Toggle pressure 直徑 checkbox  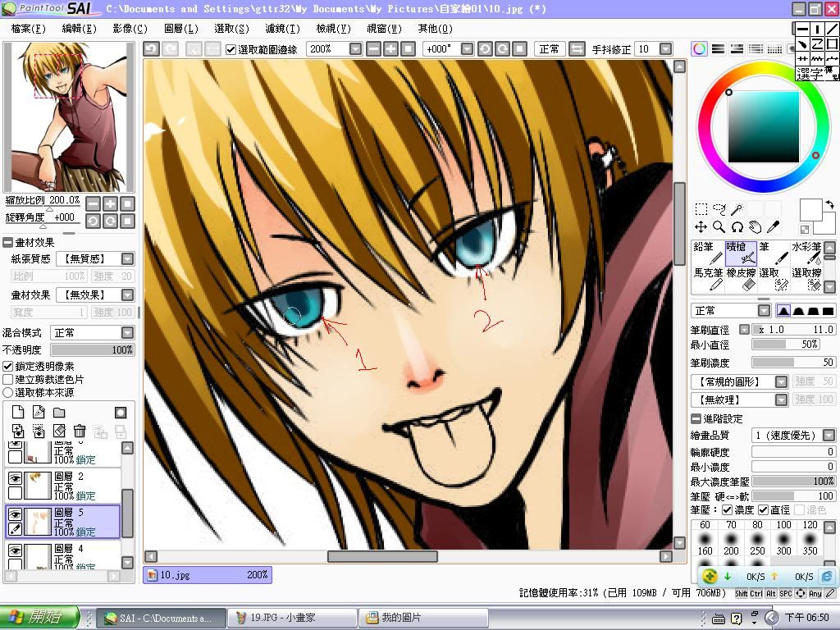(x=764, y=509)
